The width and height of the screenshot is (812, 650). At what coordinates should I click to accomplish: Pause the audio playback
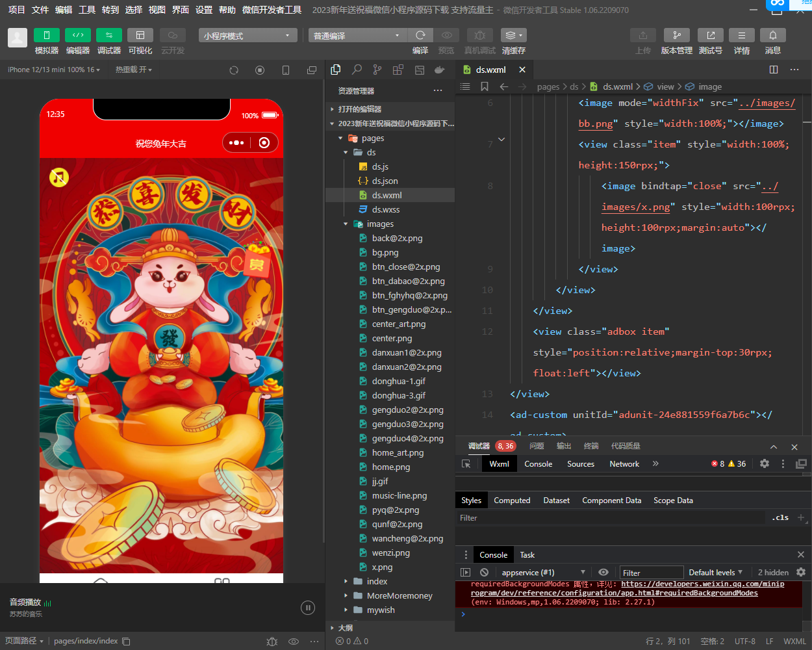click(308, 608)
